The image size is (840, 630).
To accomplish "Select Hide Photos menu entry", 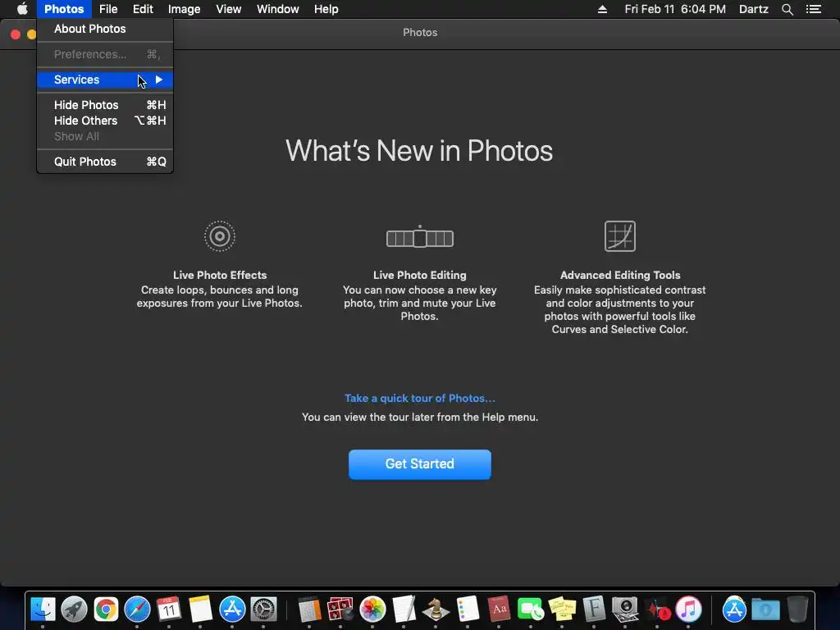I will [105, 105].
